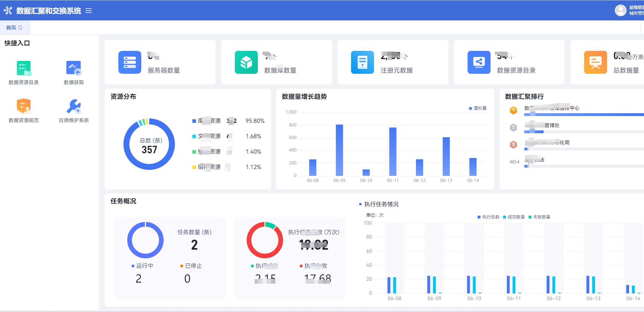Click the 总数据量 orange icon

click(595, 62)
